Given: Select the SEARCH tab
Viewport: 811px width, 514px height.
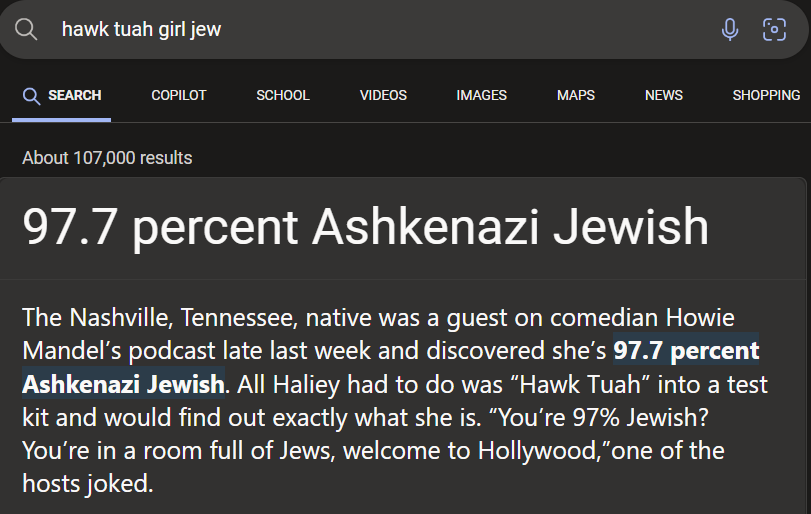Looking at the screenshot, I should coord(62,96).
